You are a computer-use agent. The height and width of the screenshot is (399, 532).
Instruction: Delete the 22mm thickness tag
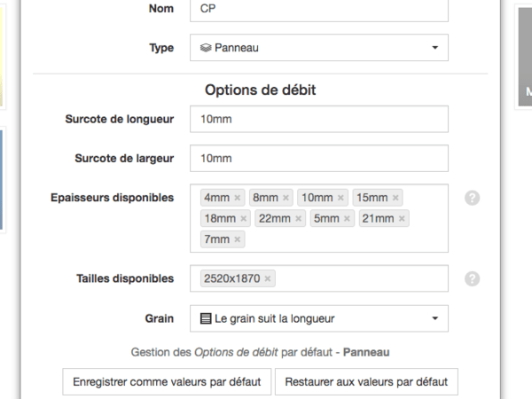[299, 218]
